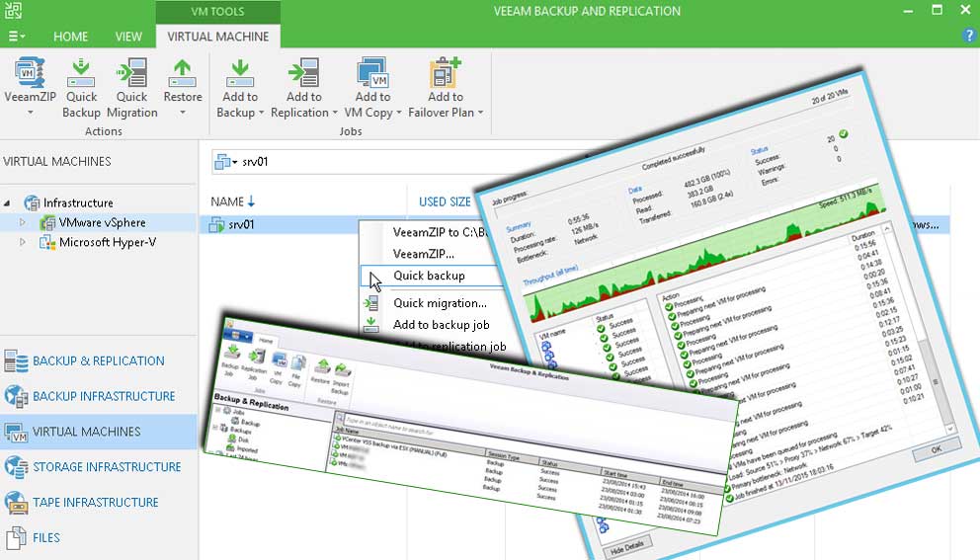
Task: Open the Add to Replication dropdown arrow
Action: coord(335,114)
